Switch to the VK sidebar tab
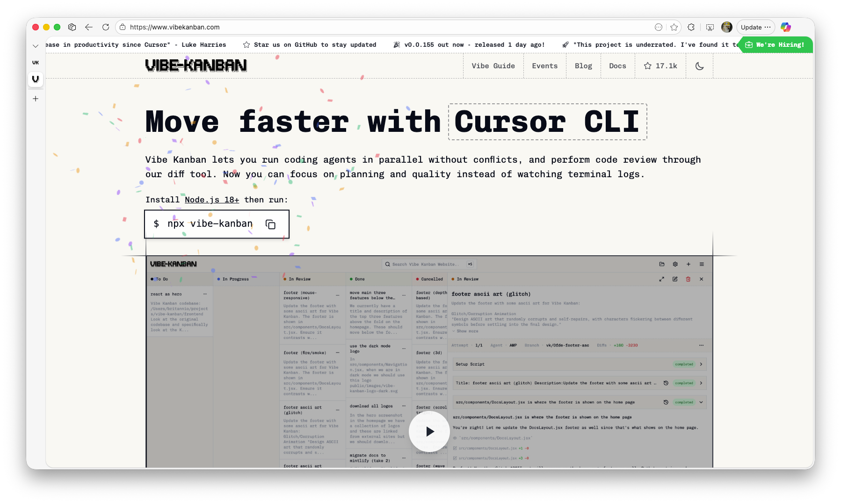 (x=36, y=63)
